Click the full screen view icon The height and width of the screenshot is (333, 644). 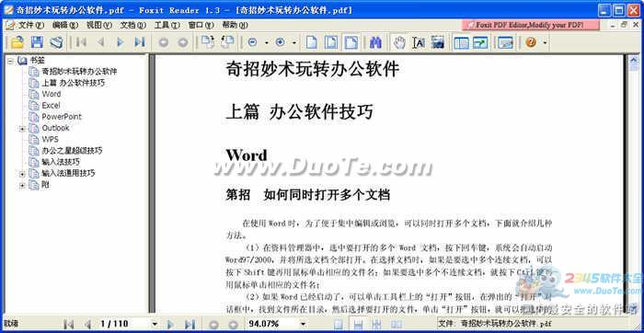click(x=480, y=42)
